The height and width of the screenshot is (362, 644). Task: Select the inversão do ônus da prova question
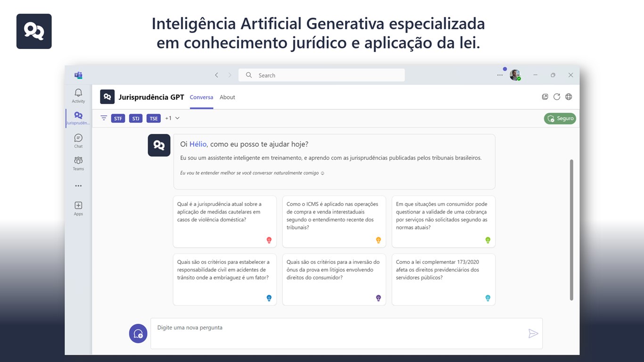click(334, 280)
